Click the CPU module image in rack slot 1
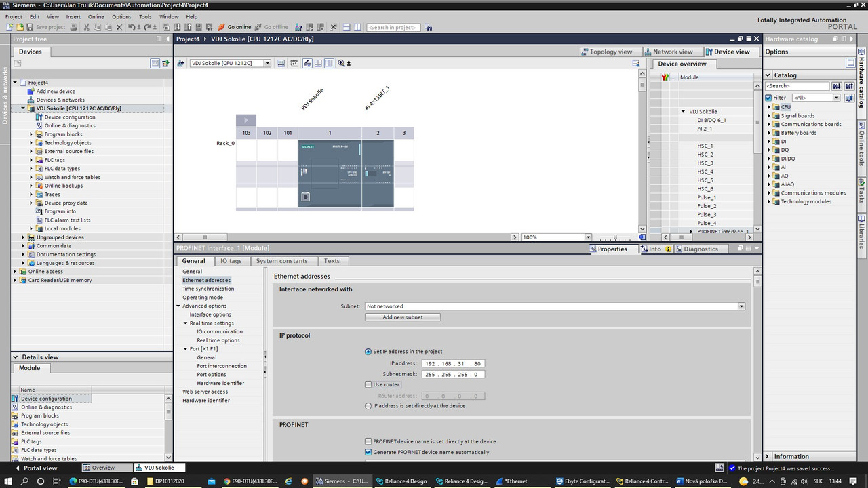 tap(330, 174)
